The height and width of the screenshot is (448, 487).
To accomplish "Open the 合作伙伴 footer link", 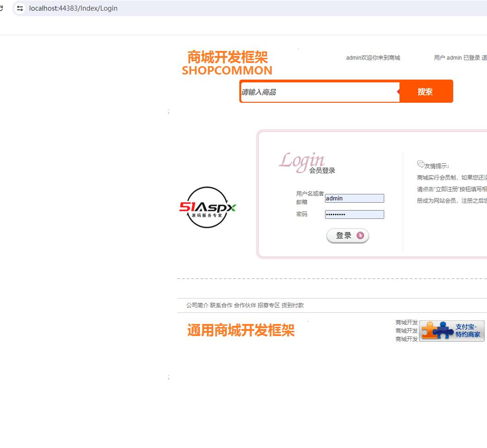I will point(245,305).
